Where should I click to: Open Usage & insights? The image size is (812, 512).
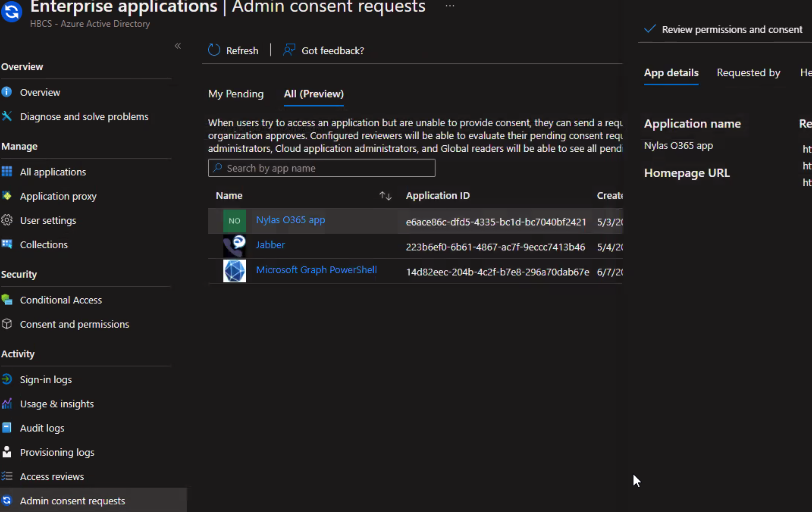57,404
